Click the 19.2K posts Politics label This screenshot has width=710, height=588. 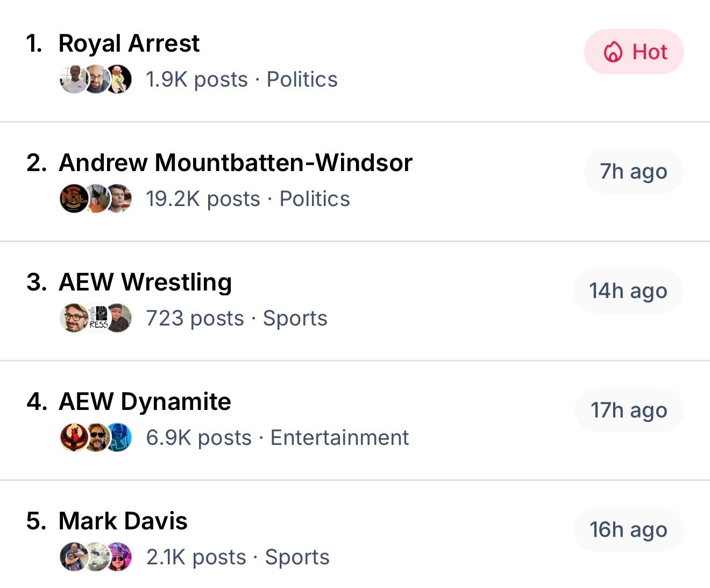tap(247, 199)
